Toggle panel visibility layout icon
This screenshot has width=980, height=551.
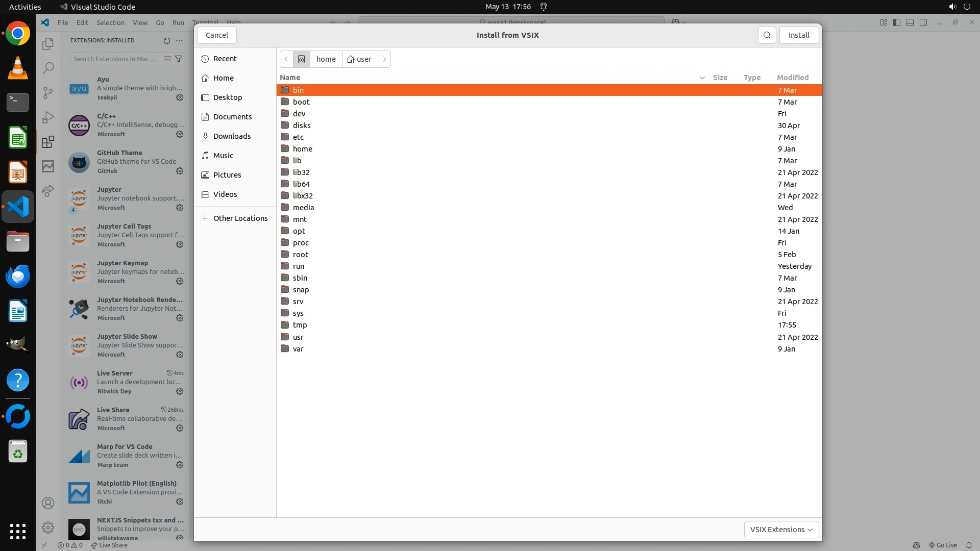tap(910, 22)
